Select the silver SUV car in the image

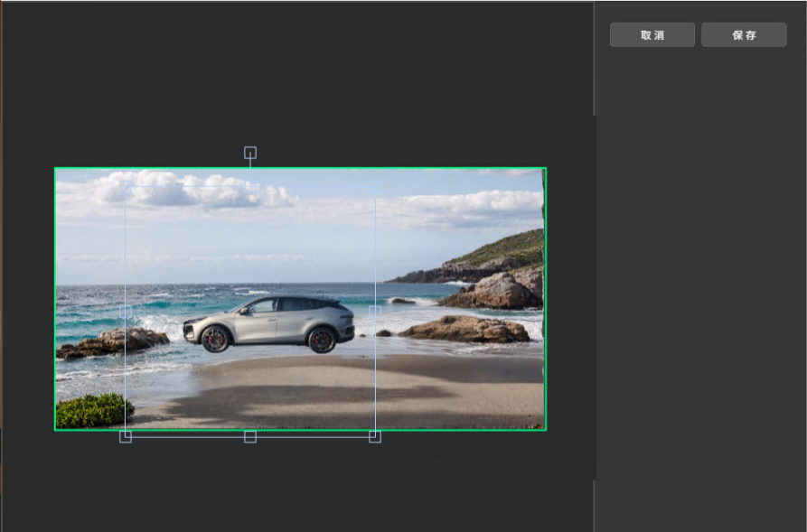271,322
